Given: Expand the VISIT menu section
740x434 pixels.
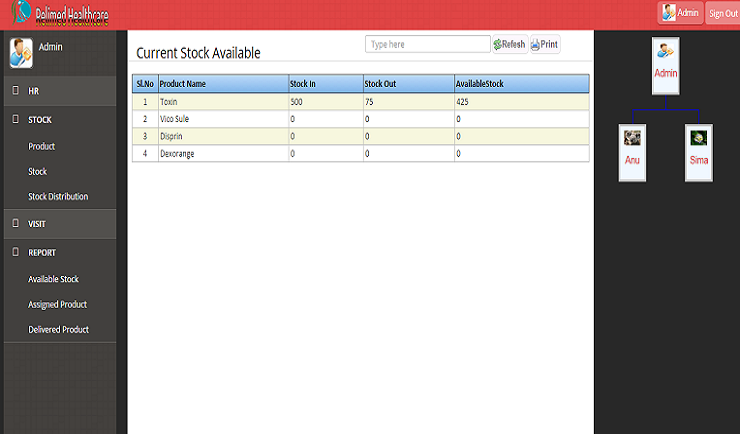Looking at the screenshot, I should click(36, 224).
